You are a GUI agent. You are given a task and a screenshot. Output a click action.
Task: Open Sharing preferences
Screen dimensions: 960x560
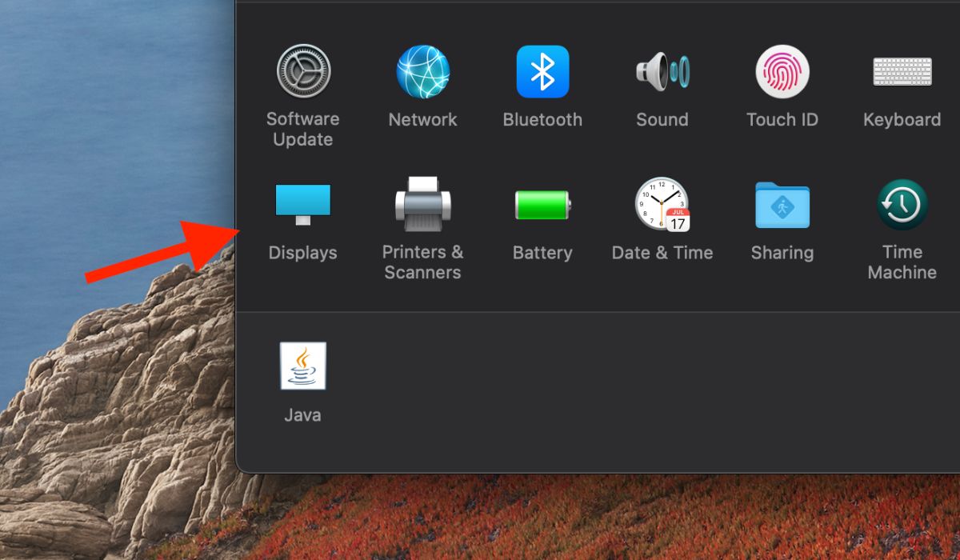(x=782, y=204)
